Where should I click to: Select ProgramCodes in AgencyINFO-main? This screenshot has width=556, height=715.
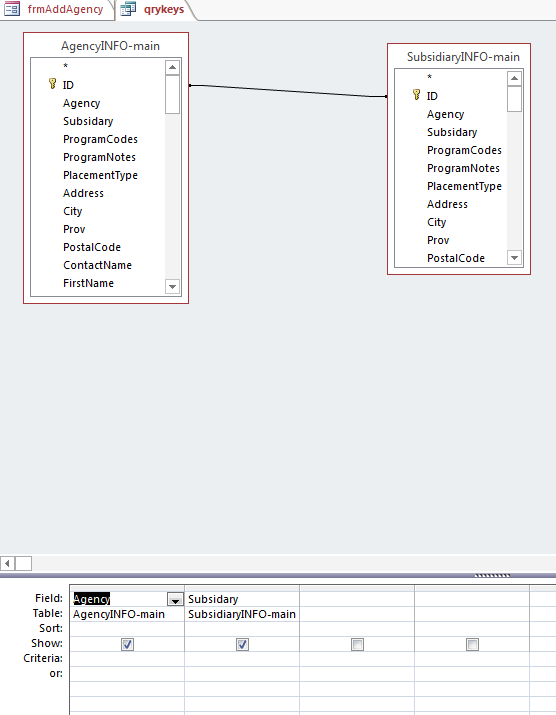100,139
